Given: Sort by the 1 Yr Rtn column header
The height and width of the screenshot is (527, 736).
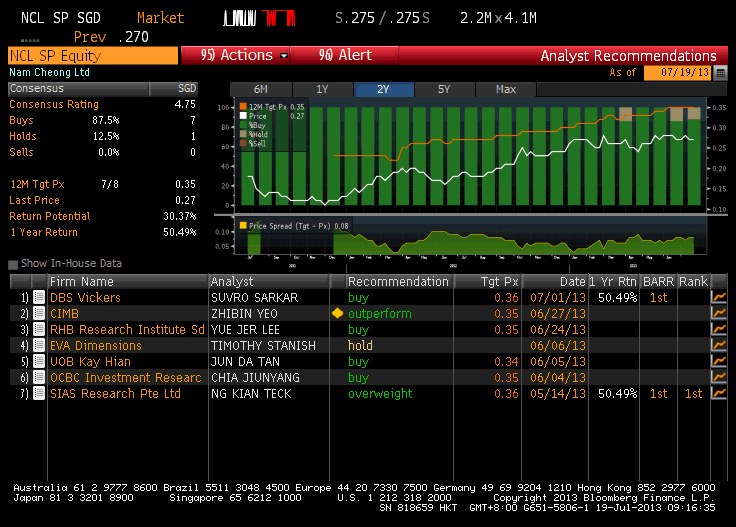Looking at the screenshot, I should tap(613, 282).
